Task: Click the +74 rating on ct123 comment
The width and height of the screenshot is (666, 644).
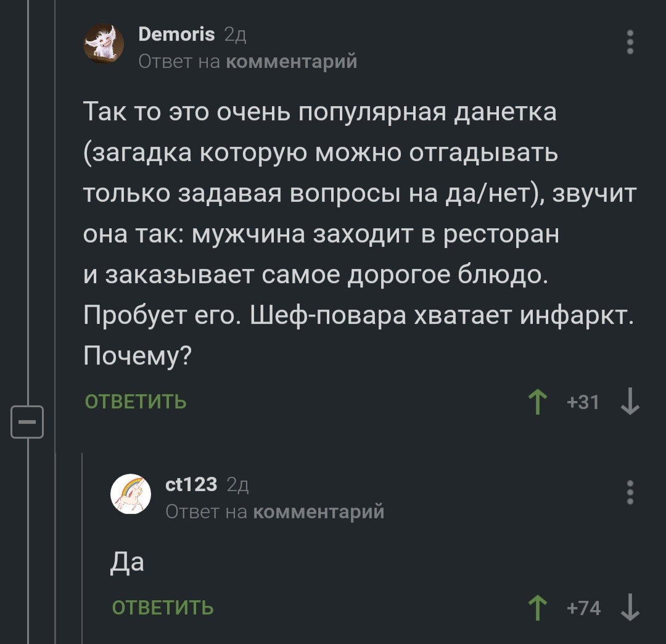Action: 585,608
